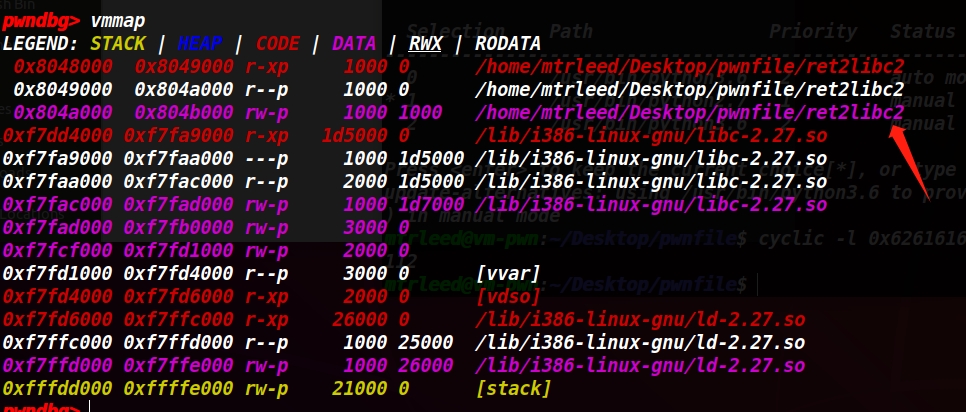
Task: Click the [stack] mapping entry
Action: pos(513,389)
